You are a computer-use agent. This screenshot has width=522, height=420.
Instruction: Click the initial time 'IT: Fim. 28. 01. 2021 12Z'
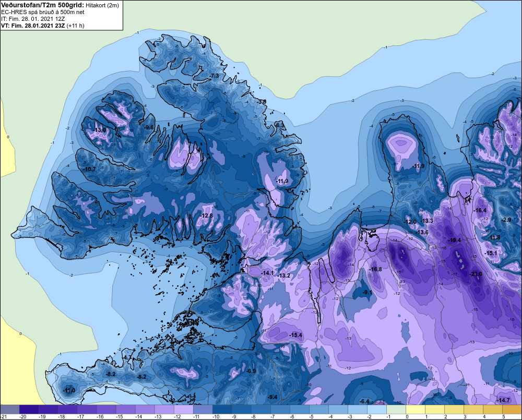[x=33, y=19]
